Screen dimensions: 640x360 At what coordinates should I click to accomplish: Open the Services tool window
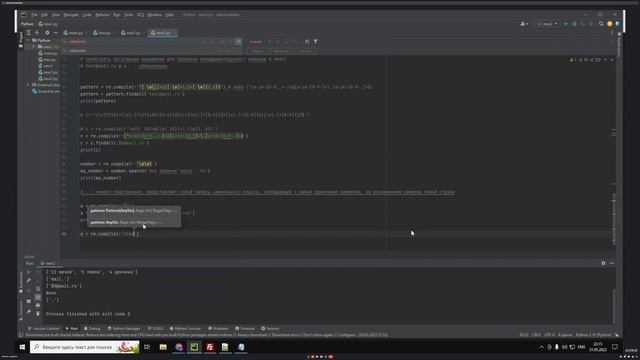pyautogui.click(x=270, y=329)
